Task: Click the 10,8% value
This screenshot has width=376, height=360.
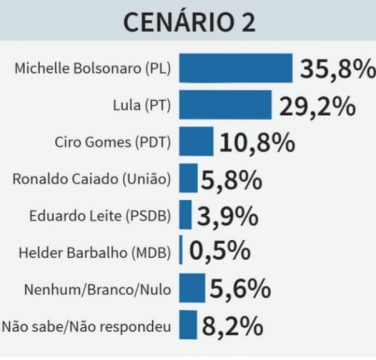Action: (257, 143)
